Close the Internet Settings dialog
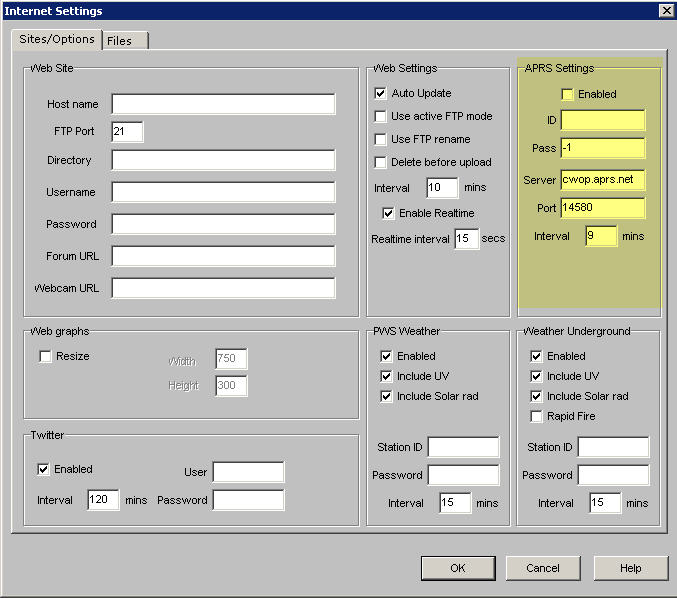 (x=665, y=10)
